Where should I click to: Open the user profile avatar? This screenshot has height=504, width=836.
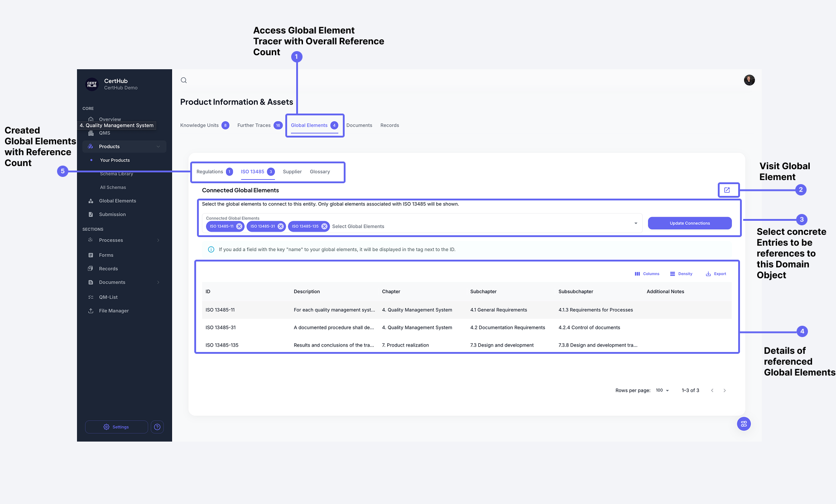pos(749,81)
